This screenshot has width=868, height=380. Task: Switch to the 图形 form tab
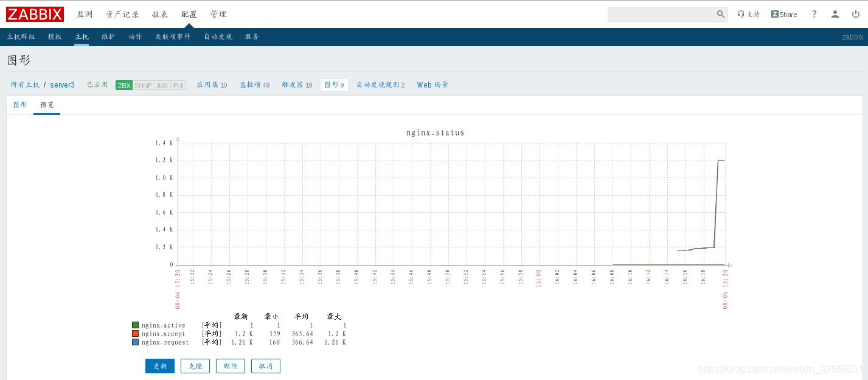tap(20, 105)
